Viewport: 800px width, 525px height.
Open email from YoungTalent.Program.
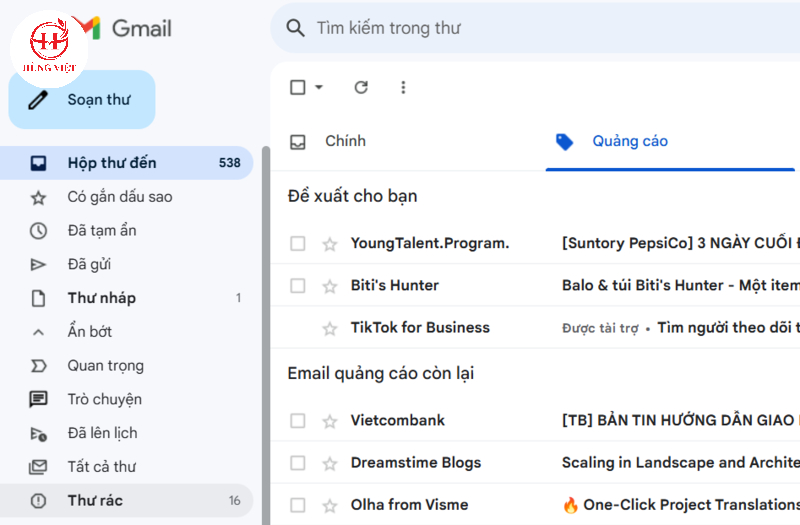pos(430,243)
